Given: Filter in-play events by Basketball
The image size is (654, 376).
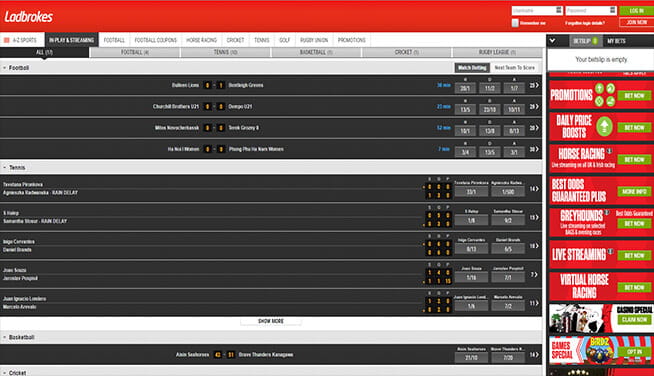Looking at the screenshot, I should click(x=316, y=52).
